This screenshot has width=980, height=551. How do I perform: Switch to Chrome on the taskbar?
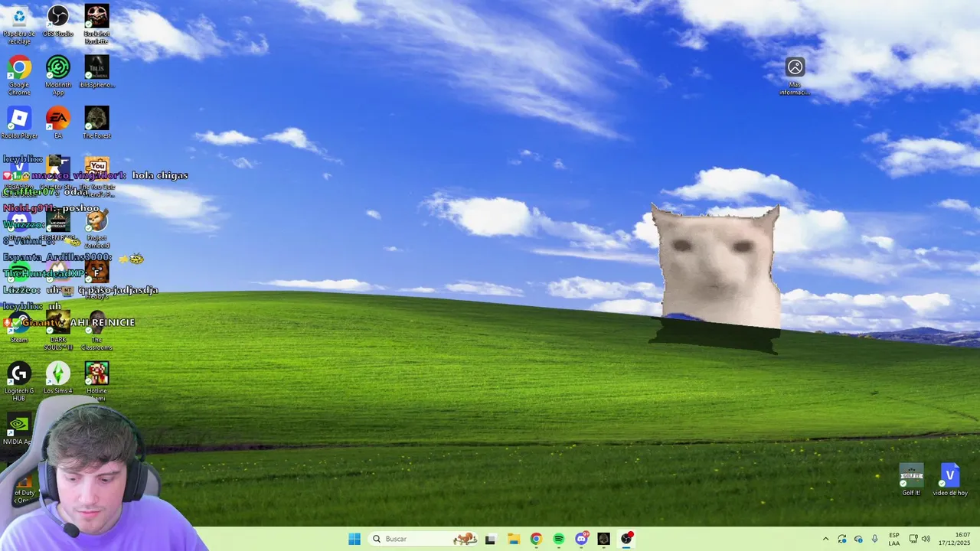[536, 539]
